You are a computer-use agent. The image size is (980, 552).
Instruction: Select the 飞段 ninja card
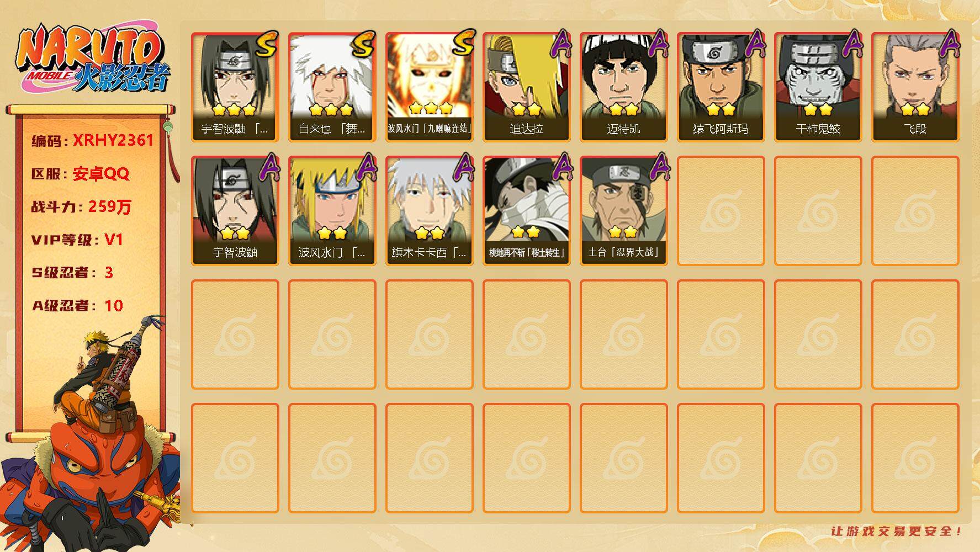tap(915, 87)
